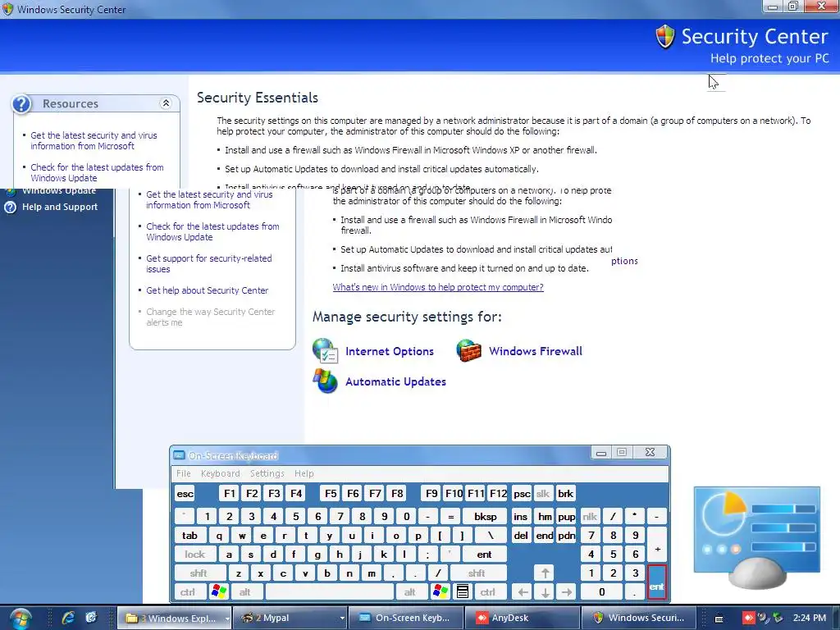Click the brk key on on-screen keyboard

click(x=565, y=493)
